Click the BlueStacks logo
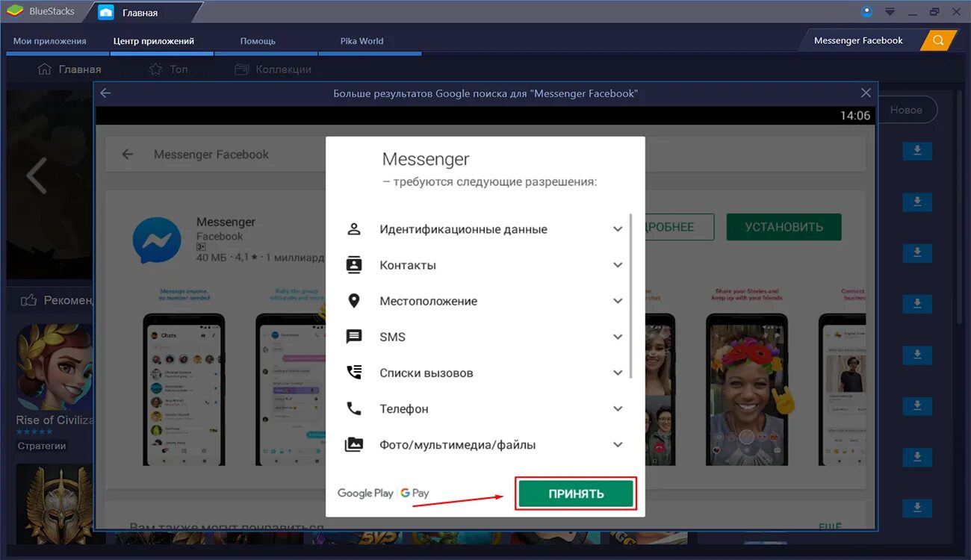The width and height of the screenshot is (971, 560). 15,11
